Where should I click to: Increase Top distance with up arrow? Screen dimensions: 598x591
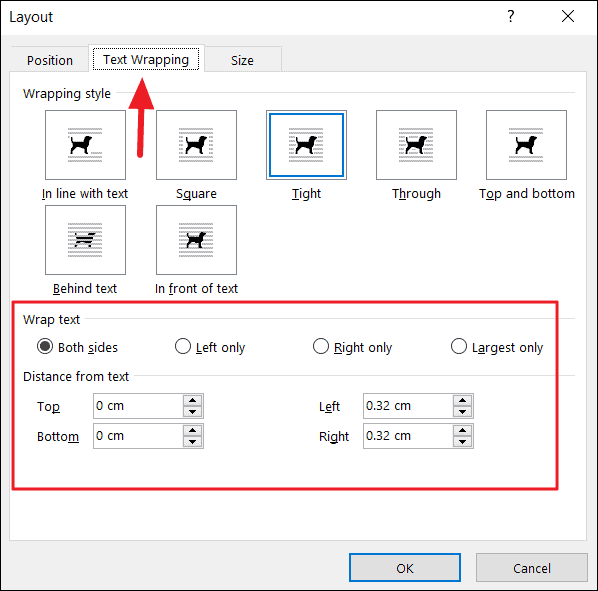coord(193,400)
